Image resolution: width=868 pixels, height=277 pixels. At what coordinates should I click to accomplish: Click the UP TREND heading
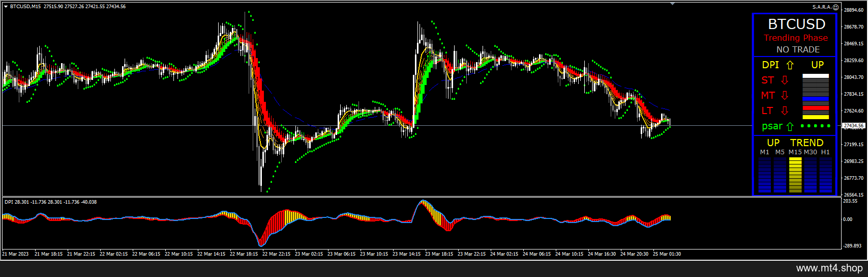795,143
